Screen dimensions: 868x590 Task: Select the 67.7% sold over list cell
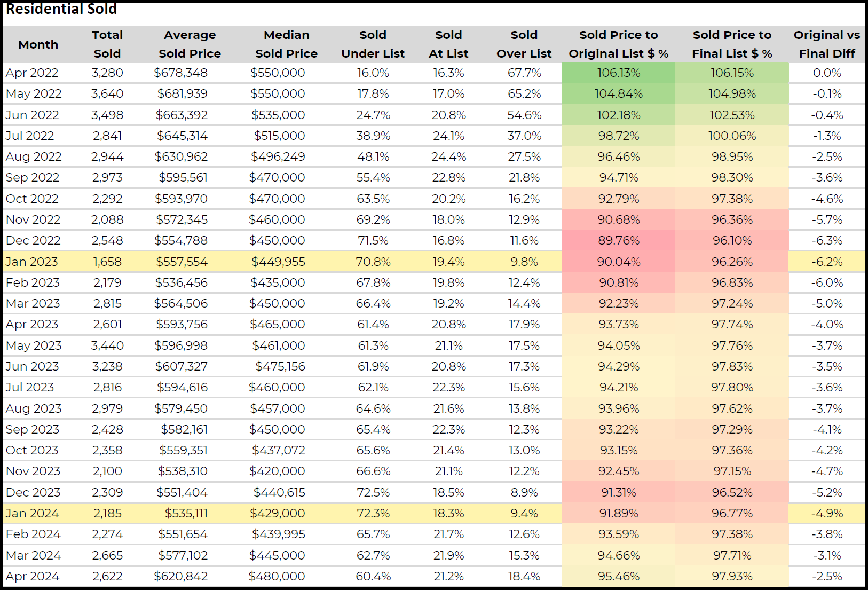click(524, 73)
